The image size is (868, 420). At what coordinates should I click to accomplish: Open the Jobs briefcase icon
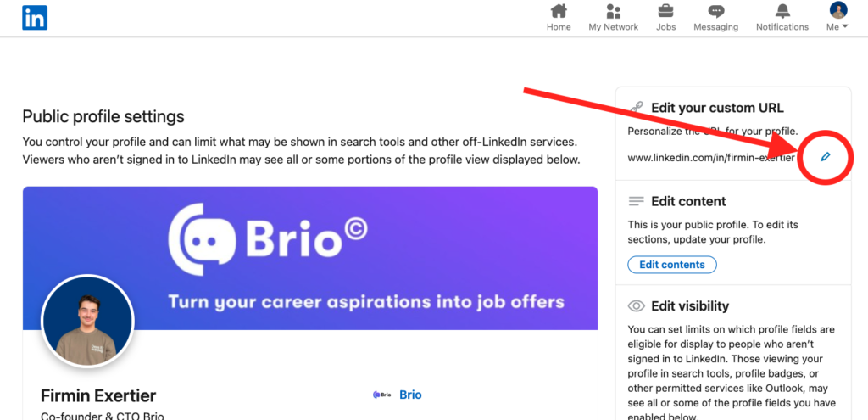(x=665, y=12)
